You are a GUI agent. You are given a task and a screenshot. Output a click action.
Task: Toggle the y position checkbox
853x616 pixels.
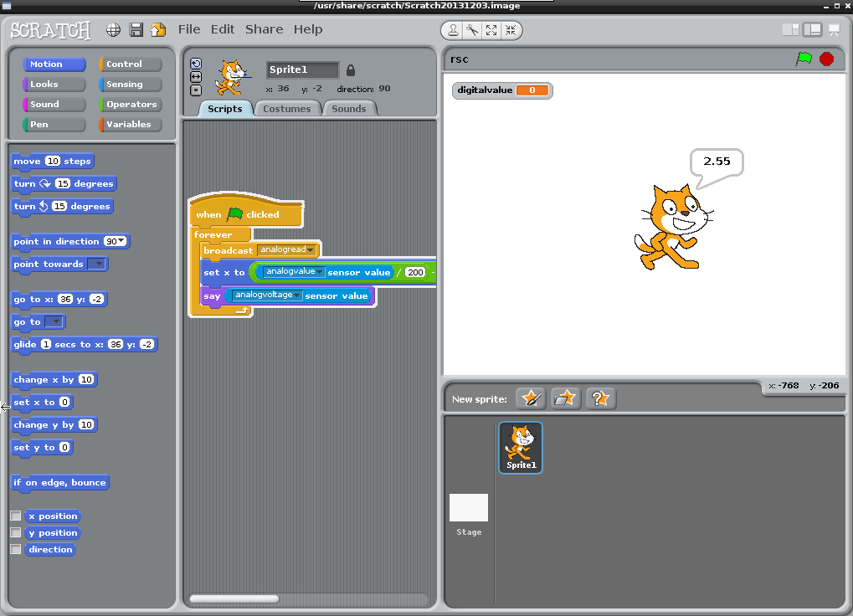15,533
